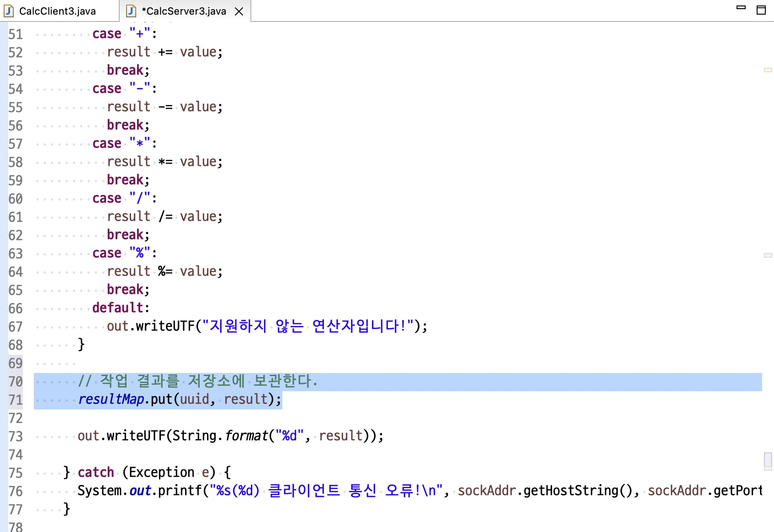Viewport: 774px width, 532px height.
Task: Click on 'result *= value;' statement
Action: [164, 162]
